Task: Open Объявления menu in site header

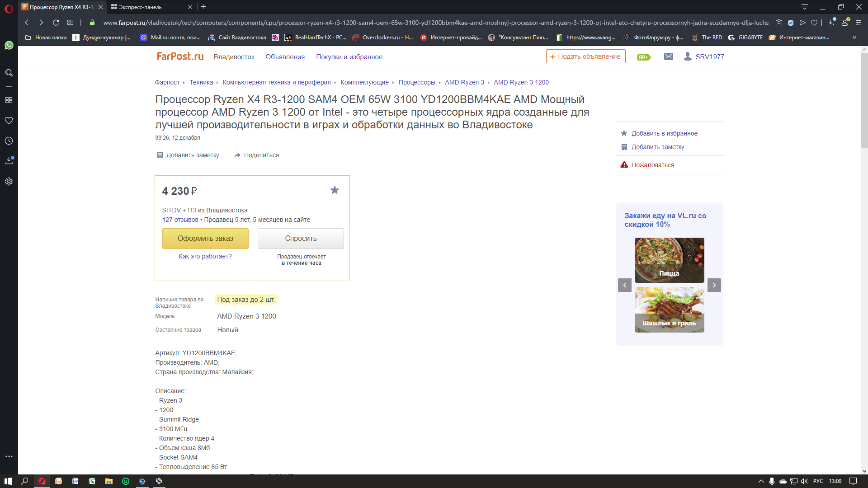Action: point(285,57)
